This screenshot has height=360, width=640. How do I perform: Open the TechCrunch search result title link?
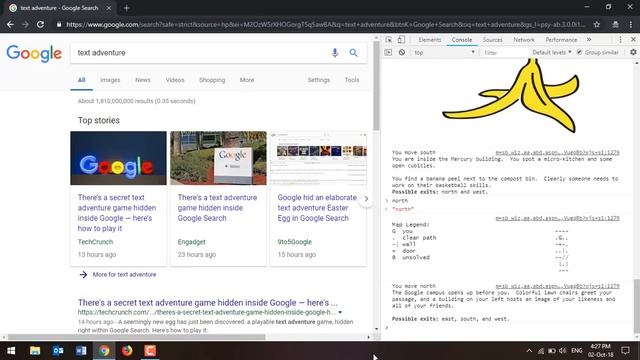(208, 303)
